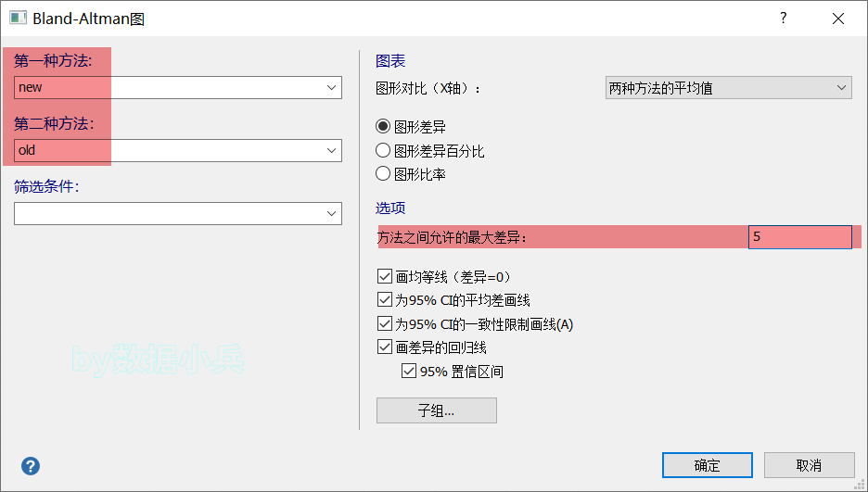Select the 图形差异百分比 radio option
Image resolution: width=868 pixels, height=492 pixels.
click(x=383, y=150)
